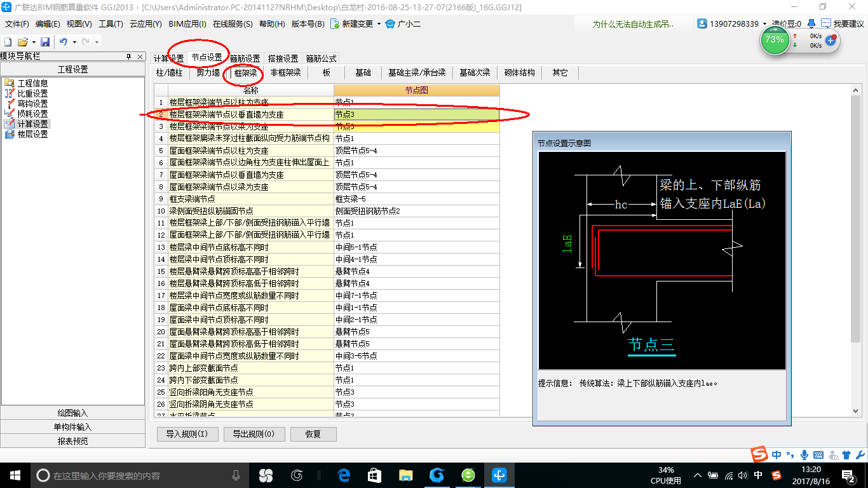Click the taskbar volume speaker icon
The height and width of the screenshot is (488, 868).
tap(744, 475)
